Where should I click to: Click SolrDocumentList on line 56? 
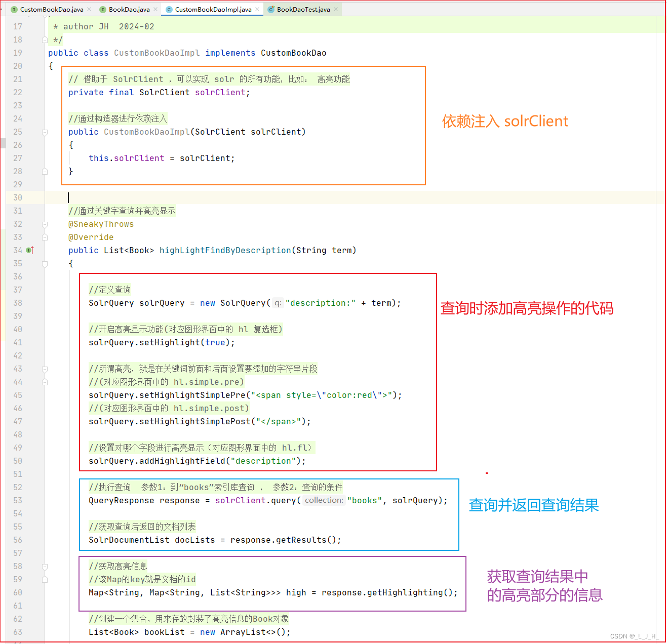pos(129,540)
